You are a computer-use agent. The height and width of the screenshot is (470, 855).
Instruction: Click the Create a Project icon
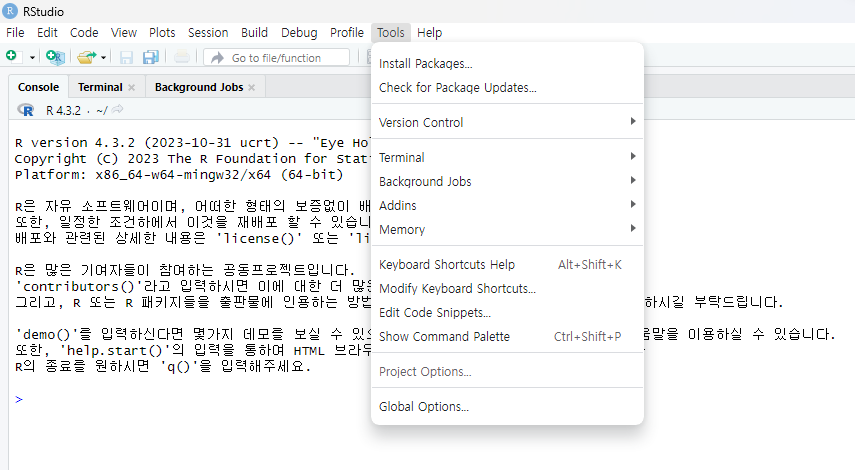(55, 57)
